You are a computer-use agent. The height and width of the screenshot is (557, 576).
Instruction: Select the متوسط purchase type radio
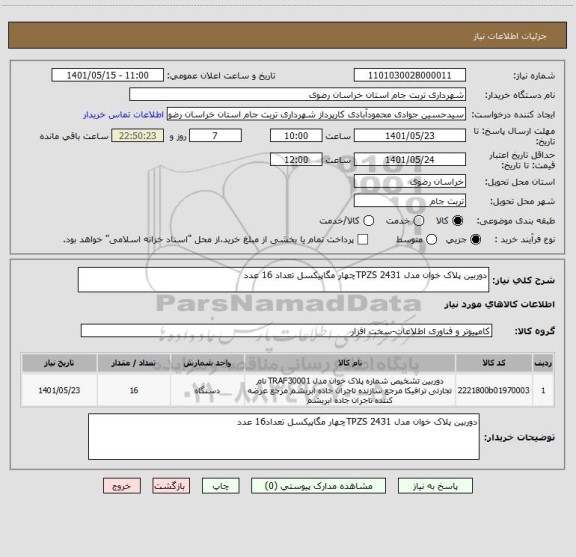click(x=432, y=240)
